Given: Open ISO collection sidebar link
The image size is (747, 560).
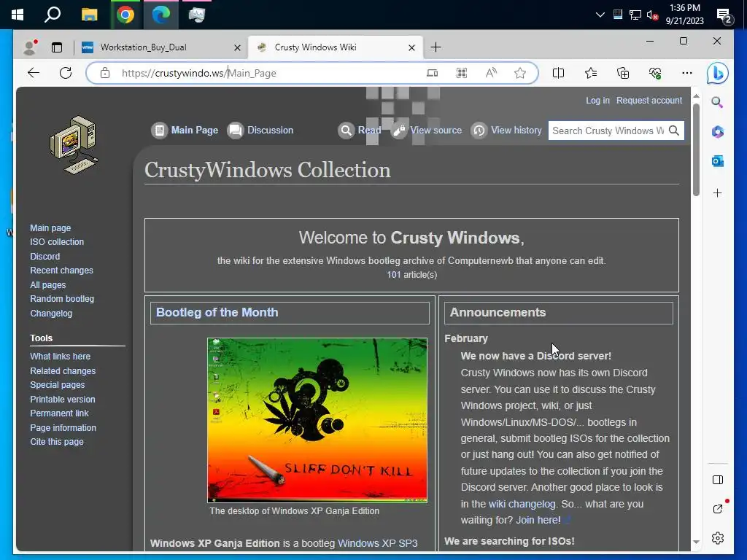Looking at the screenshot, I should (57, 242).
